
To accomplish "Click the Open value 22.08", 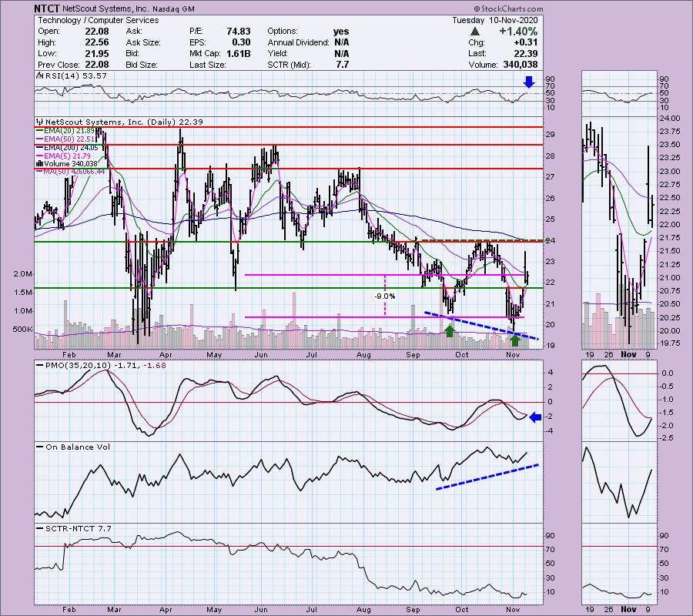I will (x=97, y=32).
